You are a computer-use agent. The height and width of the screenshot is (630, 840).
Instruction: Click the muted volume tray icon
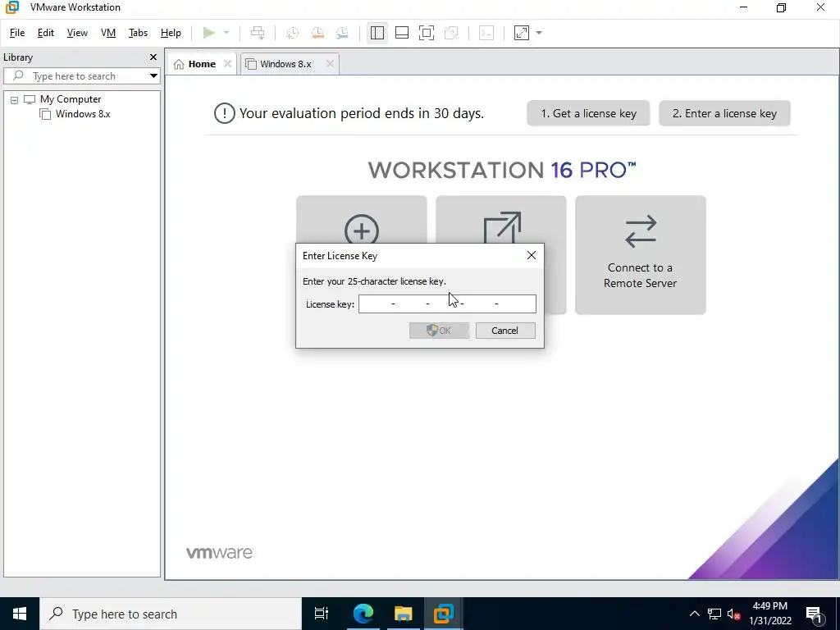[734, 614]
